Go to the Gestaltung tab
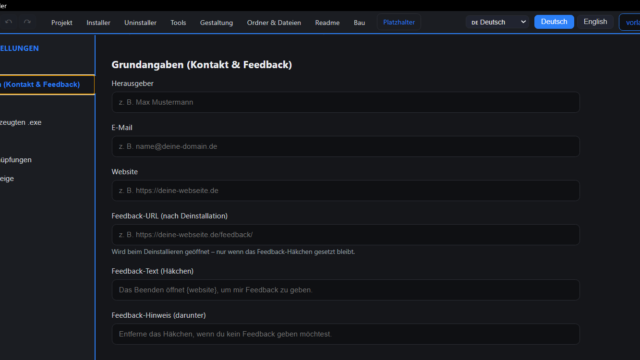 click(x=216, y=22)
